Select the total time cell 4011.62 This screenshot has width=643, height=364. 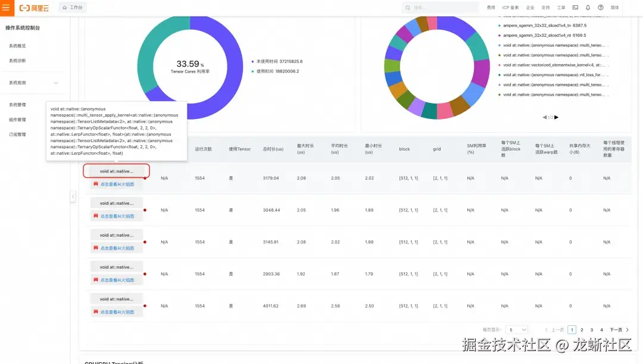271,306
